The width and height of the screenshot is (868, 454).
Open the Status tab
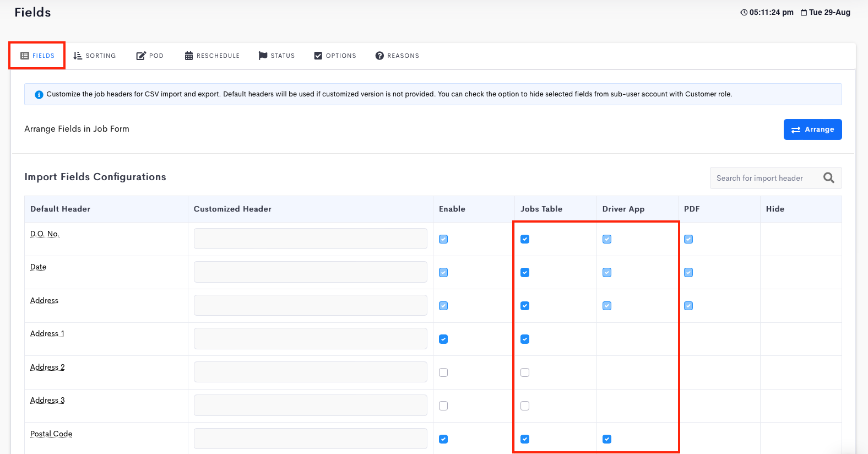pos(276,56)
